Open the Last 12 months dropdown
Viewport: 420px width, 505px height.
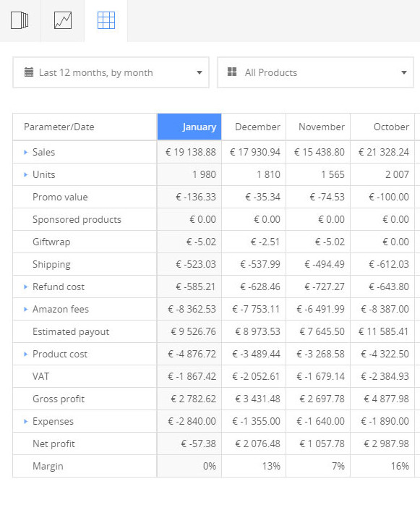(x=111, y=72)
